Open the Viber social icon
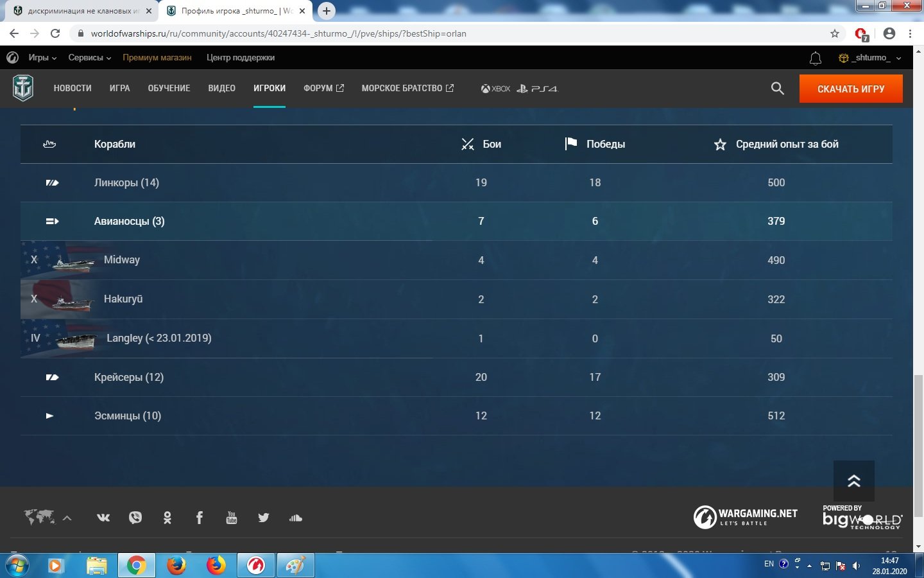 (x=135, y=518)
